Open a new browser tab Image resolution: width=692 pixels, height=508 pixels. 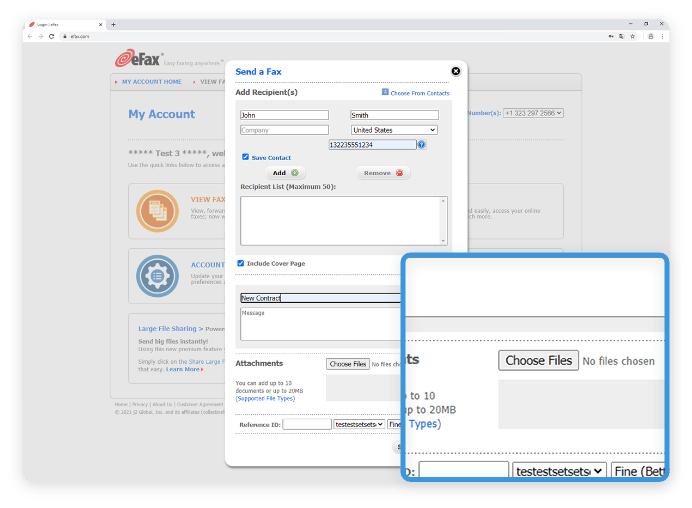pyautogui.click(x=113, y=24)
